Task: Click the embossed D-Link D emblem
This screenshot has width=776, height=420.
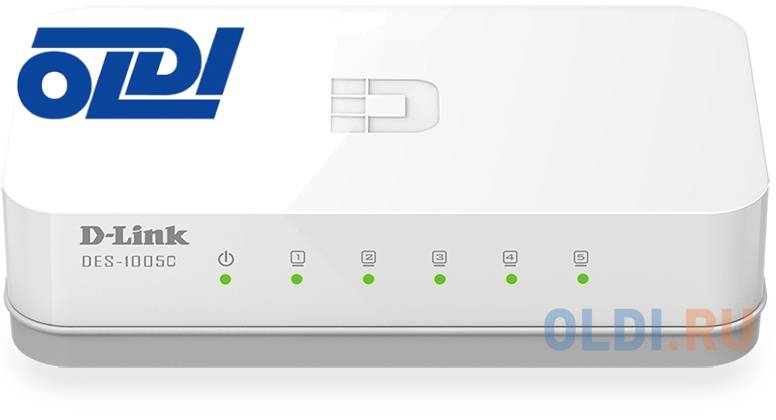Action: tap(385, 105)
